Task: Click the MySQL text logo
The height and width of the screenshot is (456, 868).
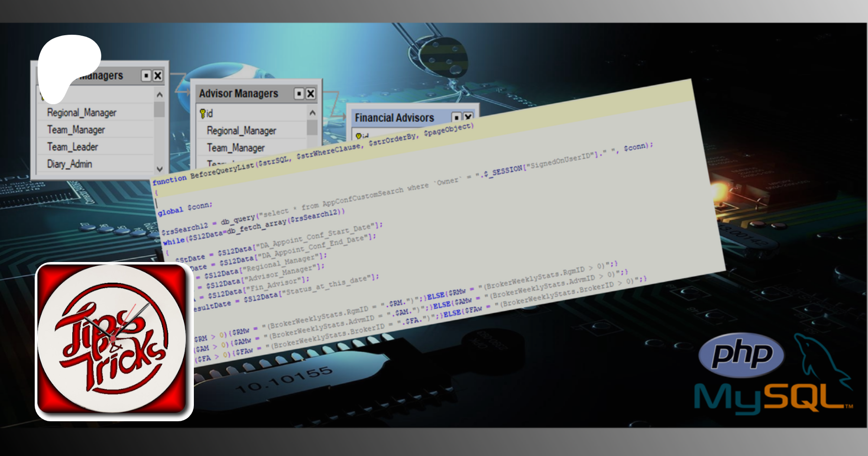Action: [x=770, y=398]
